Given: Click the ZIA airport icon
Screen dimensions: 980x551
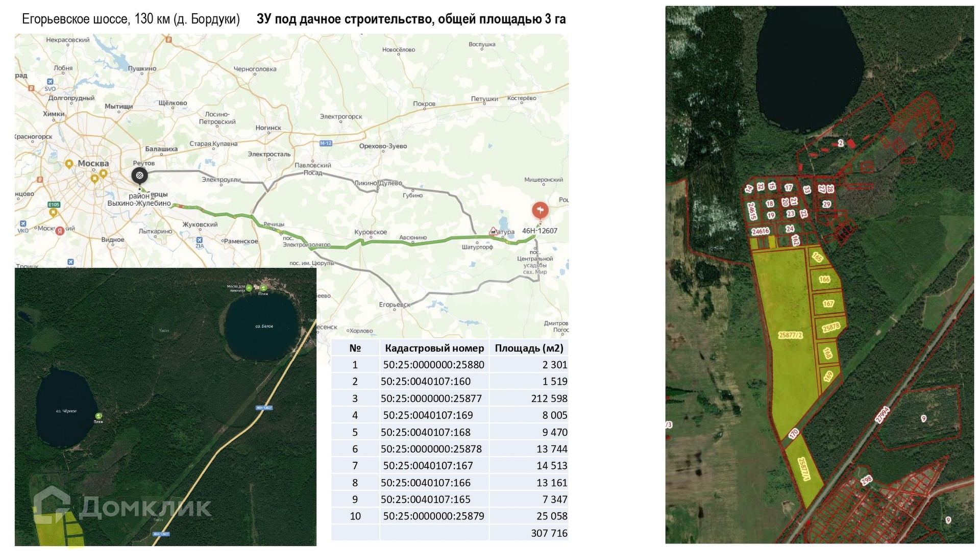Looking at the screenshot, I should coord(200,240).
